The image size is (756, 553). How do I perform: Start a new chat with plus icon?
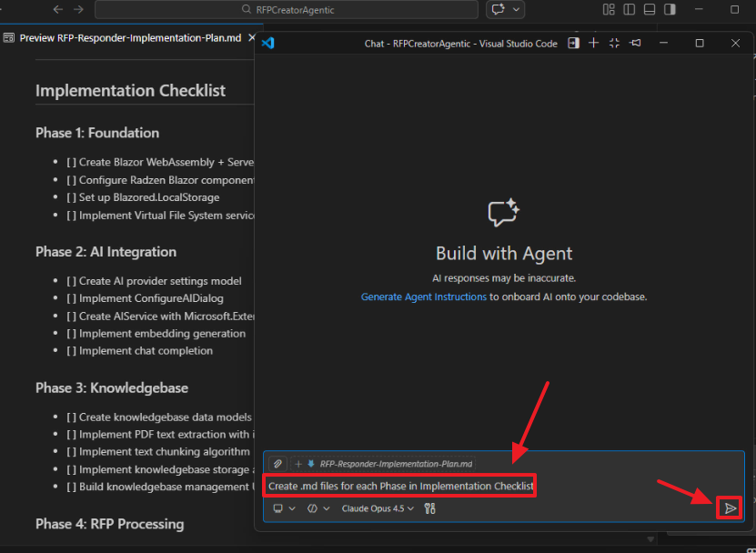[593, 43]
